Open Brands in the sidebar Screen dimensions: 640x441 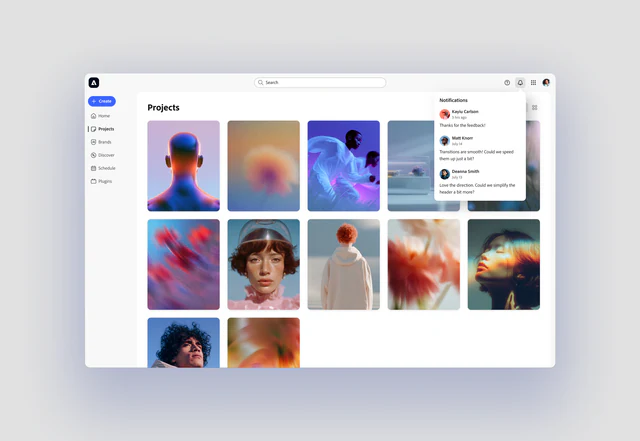coord(101,142)
